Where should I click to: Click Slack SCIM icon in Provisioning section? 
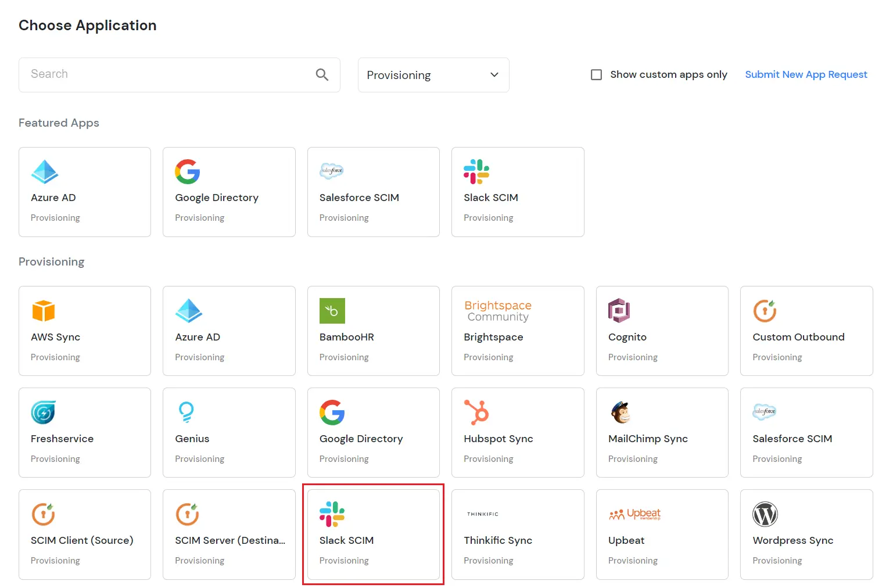click(x=332, y=514)
